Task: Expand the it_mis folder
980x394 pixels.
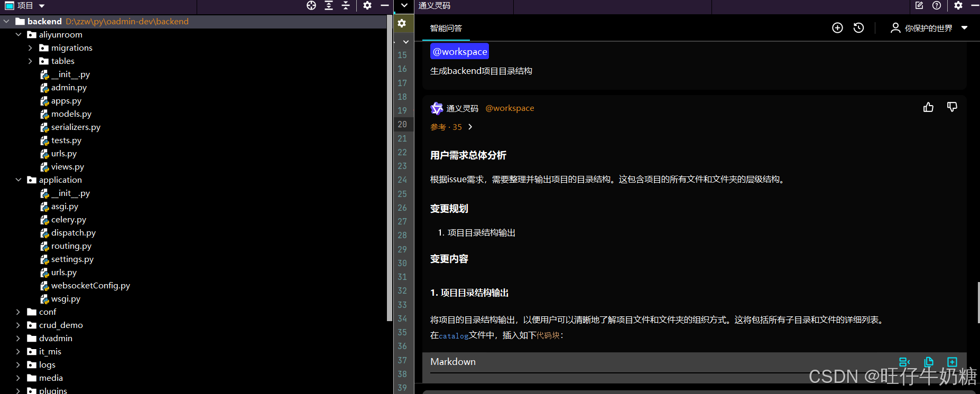Action: (x=19, y=351)
